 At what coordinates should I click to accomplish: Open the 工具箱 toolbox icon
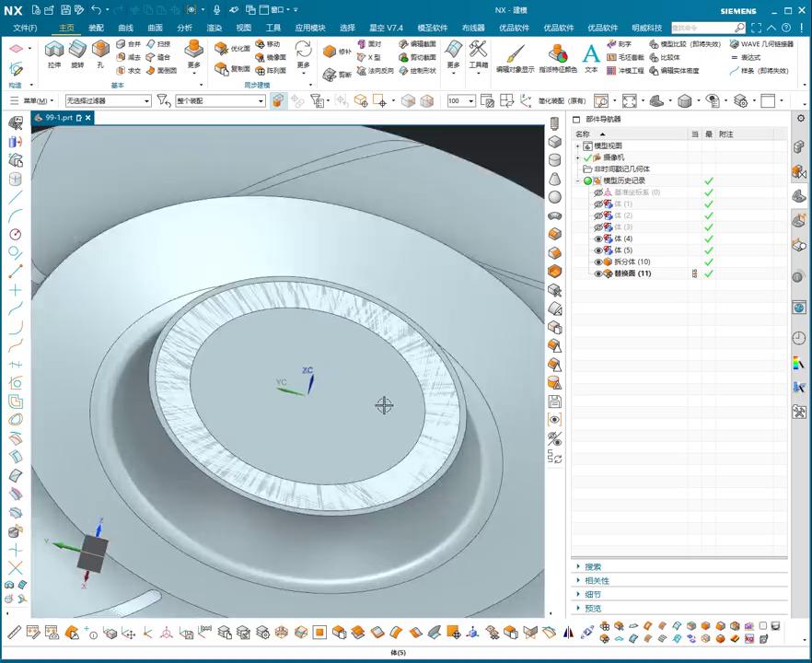click(x=478, y=51)
